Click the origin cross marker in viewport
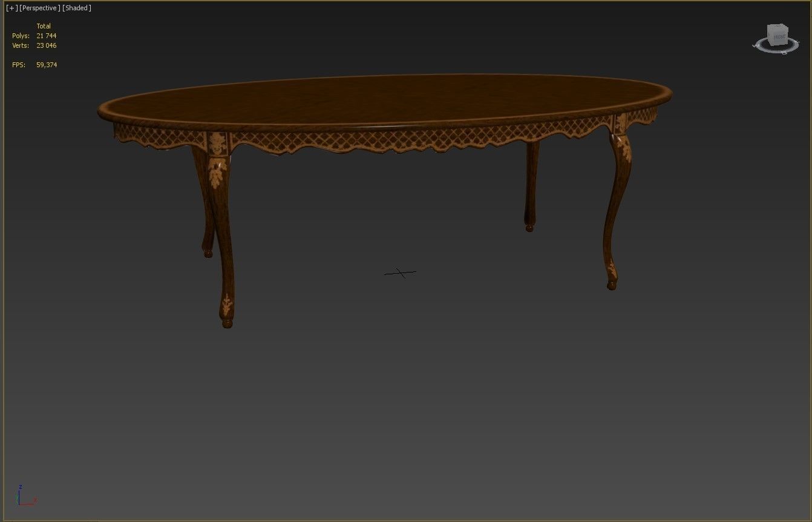 tap(400, 273)
